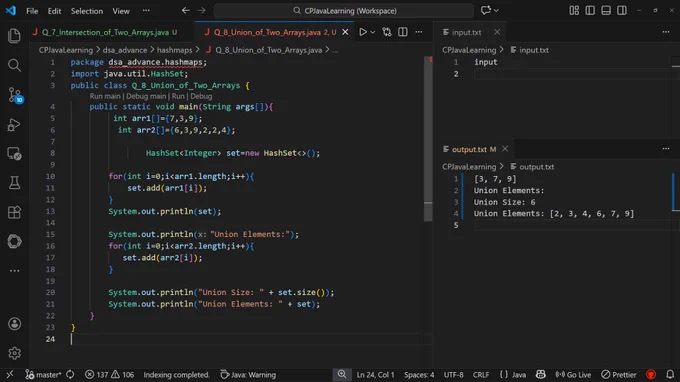680x382 pixels.
Task: Click Java: Warning status item
Action: coord(248,375)
